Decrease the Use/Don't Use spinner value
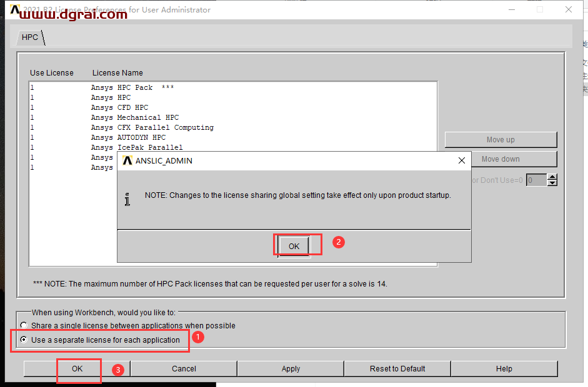The image size is (588, 387). [x=552, y=183]
